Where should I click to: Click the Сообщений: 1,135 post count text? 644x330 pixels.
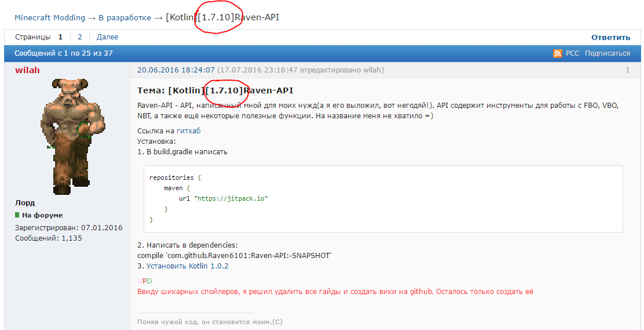click(x=49, y=238)
